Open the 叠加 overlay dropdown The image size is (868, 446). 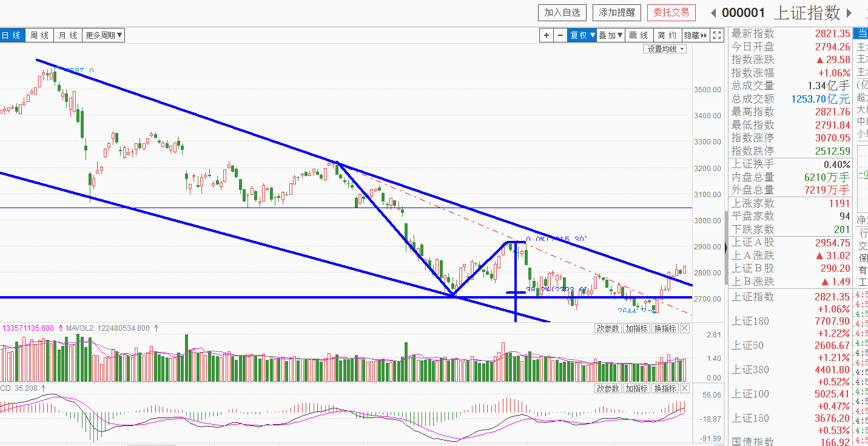tap(611, 35)
